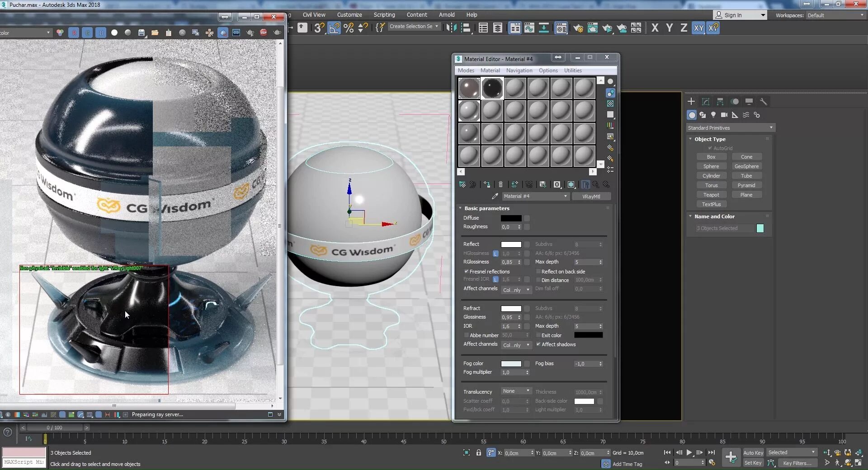
Task: Open the Rendered Frame Window icon
Action: click(x=593, y=28)
